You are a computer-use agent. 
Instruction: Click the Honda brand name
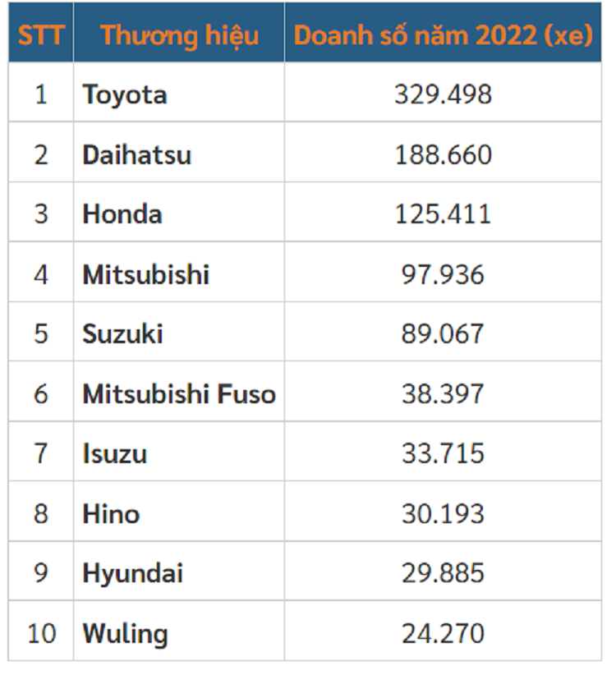pyautogui.click(x=122, y=214)
